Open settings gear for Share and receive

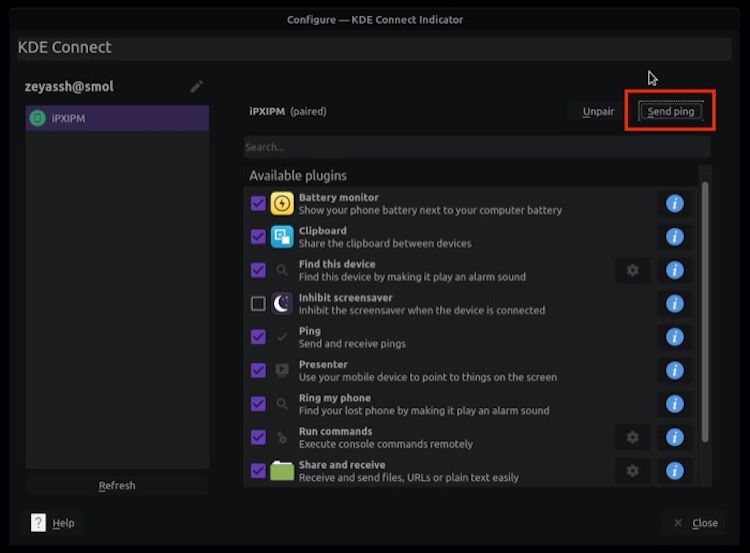632,471
